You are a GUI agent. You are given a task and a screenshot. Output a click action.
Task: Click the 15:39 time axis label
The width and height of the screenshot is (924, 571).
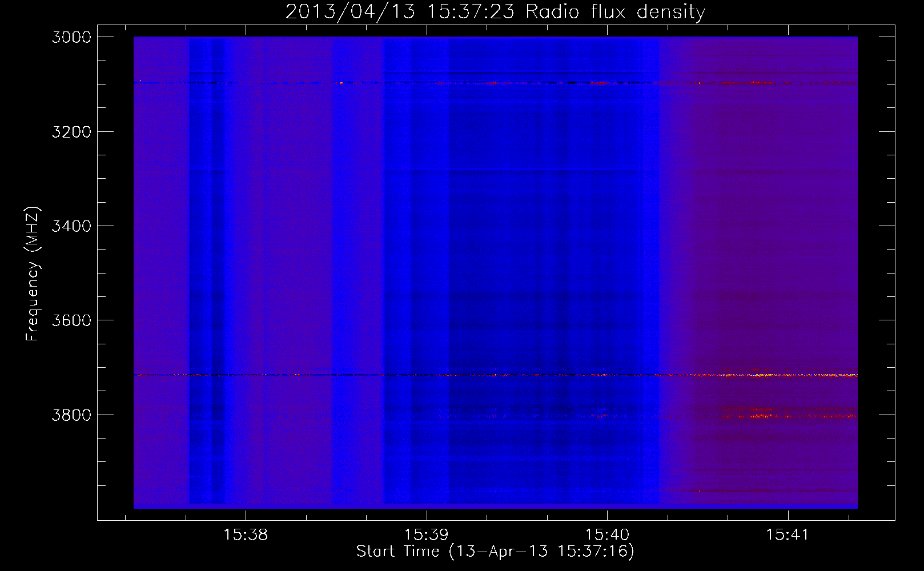pos(426,534)
